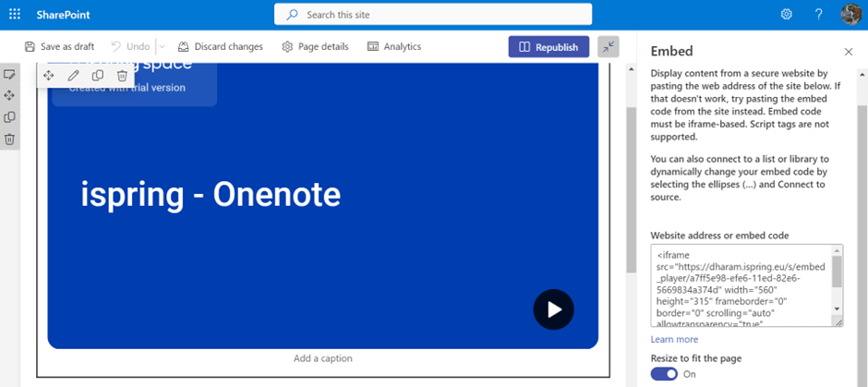
Task: Delete section via left rail trash icon
Action: [9, 139]
